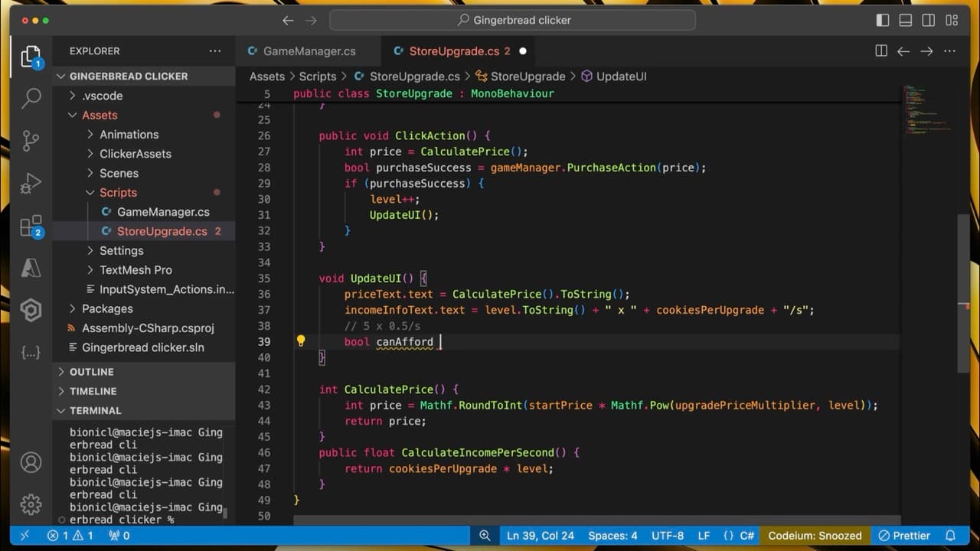The image size is (980, 551).
Task: Click the code minimap
Action: pos(928,111)
